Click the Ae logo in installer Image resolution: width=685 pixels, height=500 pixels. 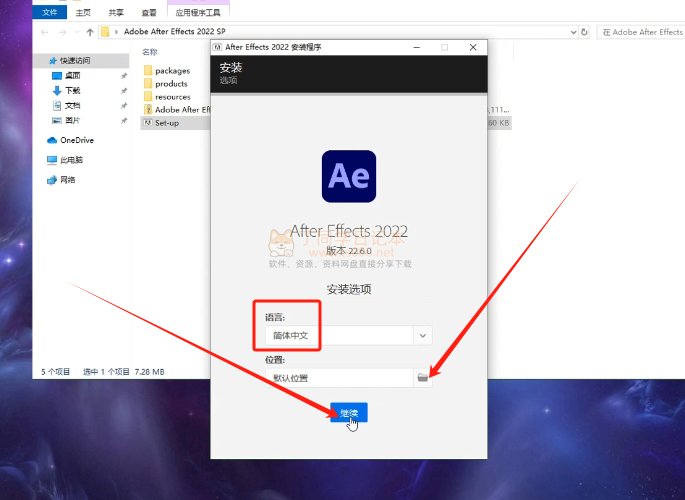pyautogui.click(x=349, y=176)
